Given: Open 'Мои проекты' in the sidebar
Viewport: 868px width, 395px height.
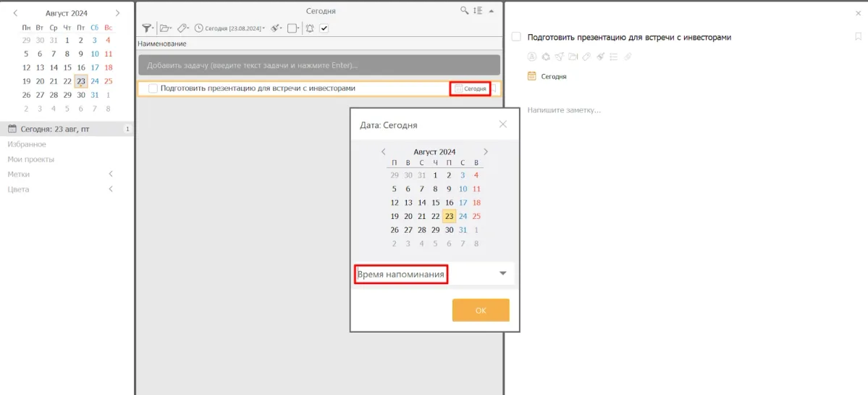Looking at the screenshot, I should click(x=31, y=159).
